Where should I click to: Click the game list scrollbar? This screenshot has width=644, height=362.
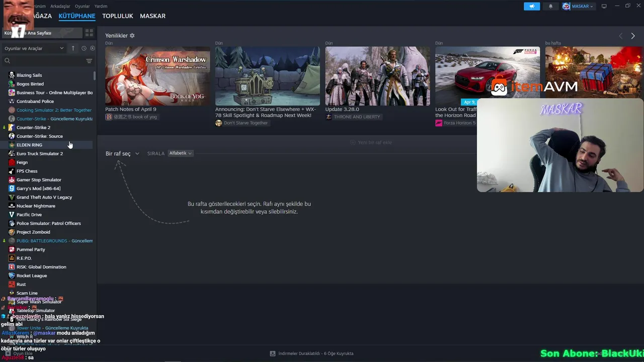coord(95,75)
